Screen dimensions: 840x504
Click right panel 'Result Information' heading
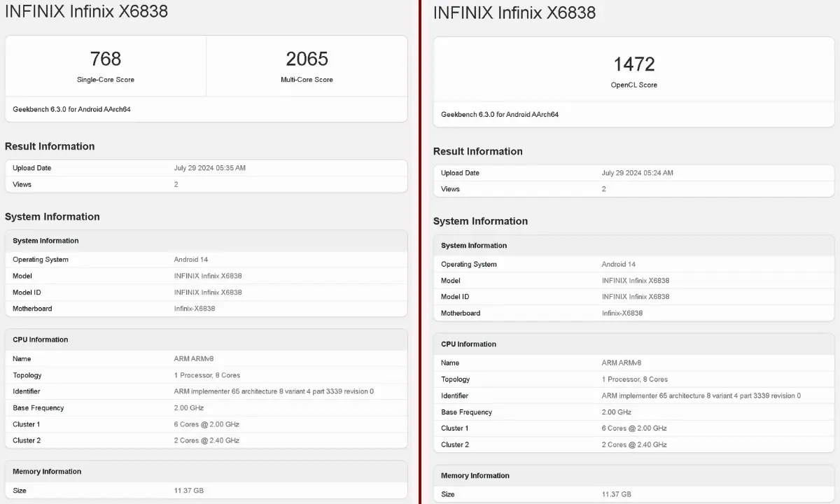tap(478, 151)
